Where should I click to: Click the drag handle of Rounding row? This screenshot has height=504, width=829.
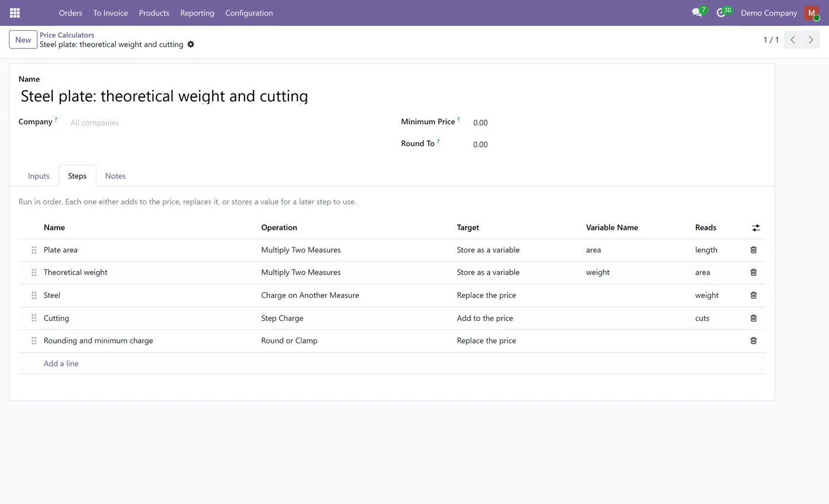[x=34, y=341]
